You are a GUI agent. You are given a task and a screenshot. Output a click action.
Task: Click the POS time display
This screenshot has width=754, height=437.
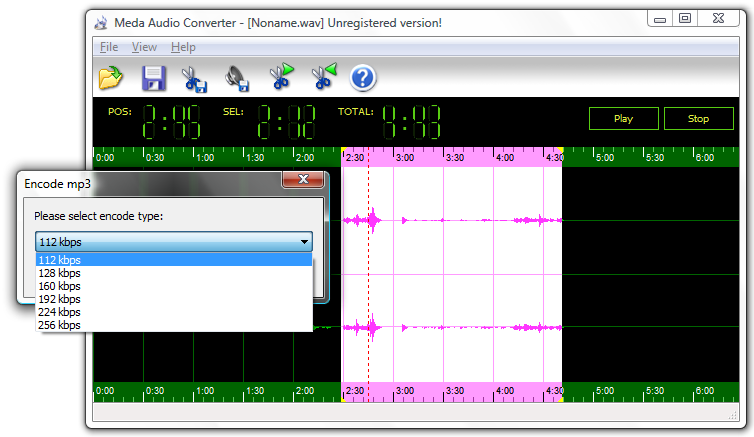(172, 122)
